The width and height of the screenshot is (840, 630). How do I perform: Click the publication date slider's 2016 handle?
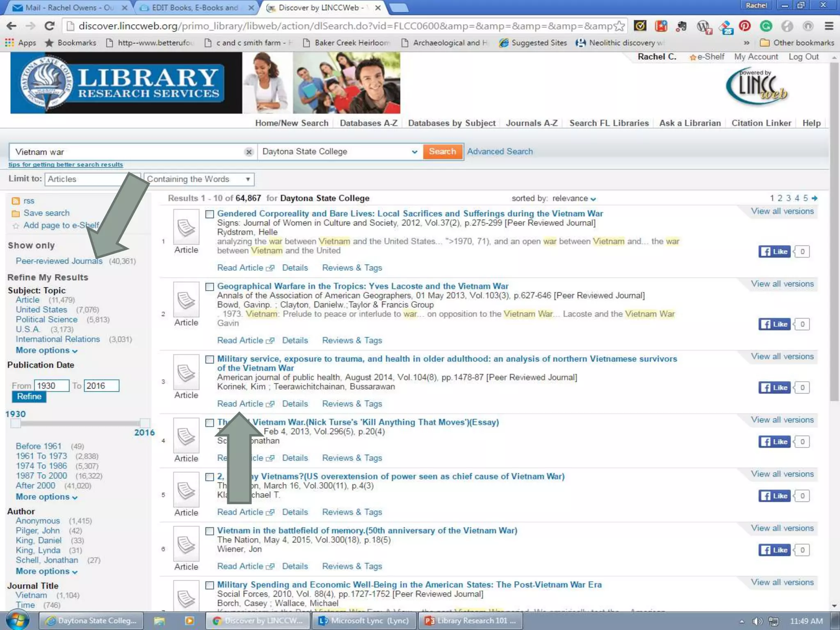144,423
